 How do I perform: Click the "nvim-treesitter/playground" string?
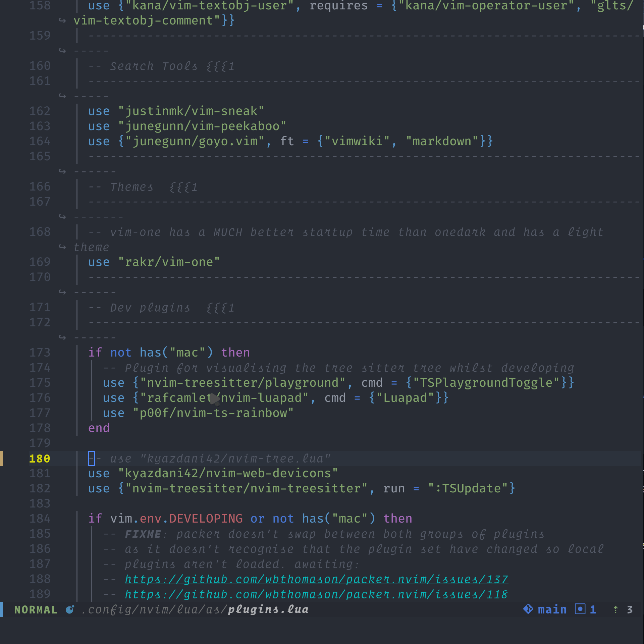pos(243,383)
